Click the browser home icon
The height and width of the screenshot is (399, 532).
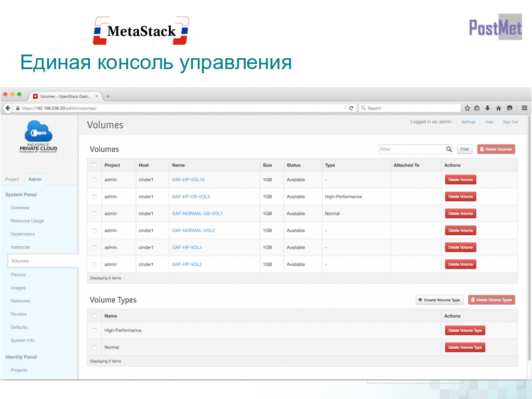coord(498,108)
